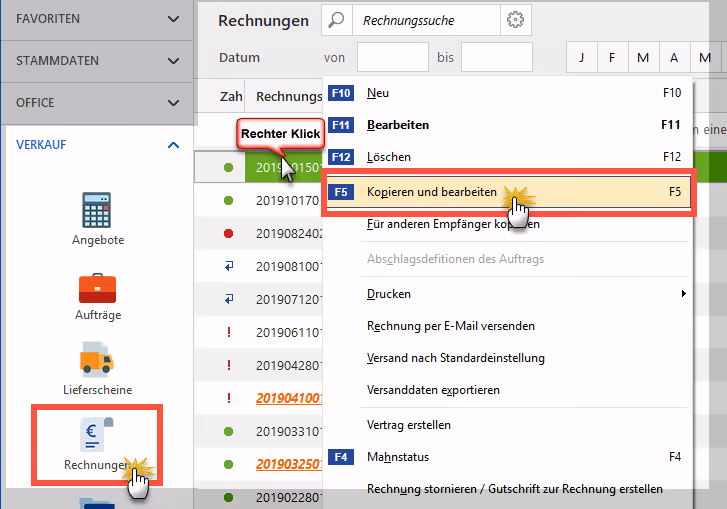
Task: Filter by January J button
Action: click(x=581, y=57)
